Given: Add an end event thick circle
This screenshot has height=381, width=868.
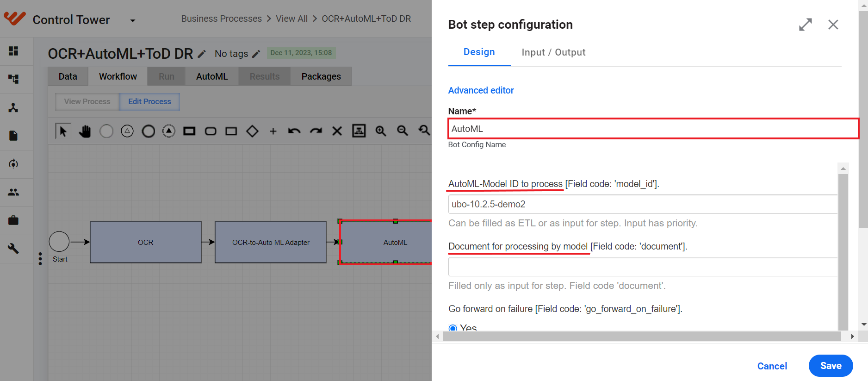Looking at the screenshot, I should coord(148,131).
